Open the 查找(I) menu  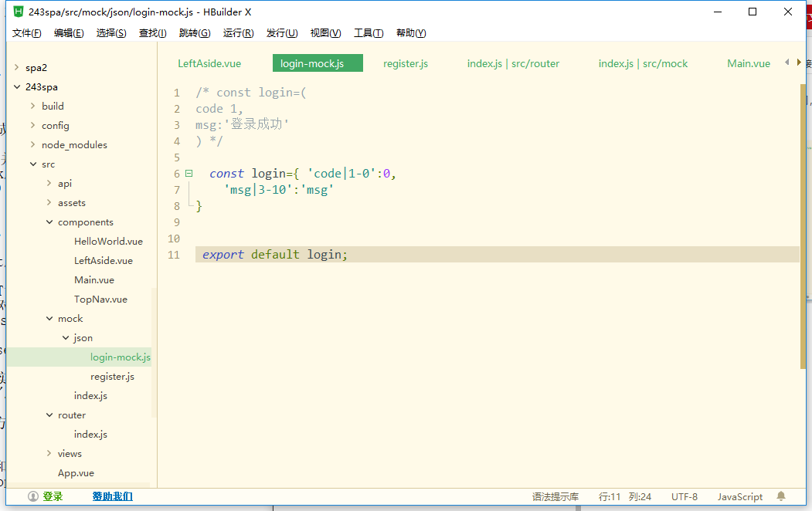[x=153, y=33]
